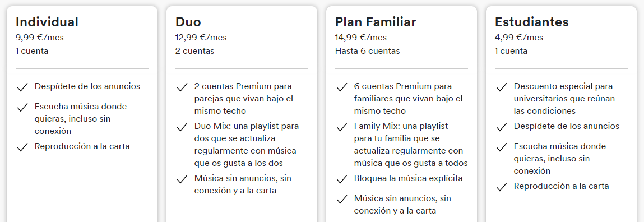Click the 12,99 €/mes price text
This screenshot has height=222, width=644.
(201, 38)
